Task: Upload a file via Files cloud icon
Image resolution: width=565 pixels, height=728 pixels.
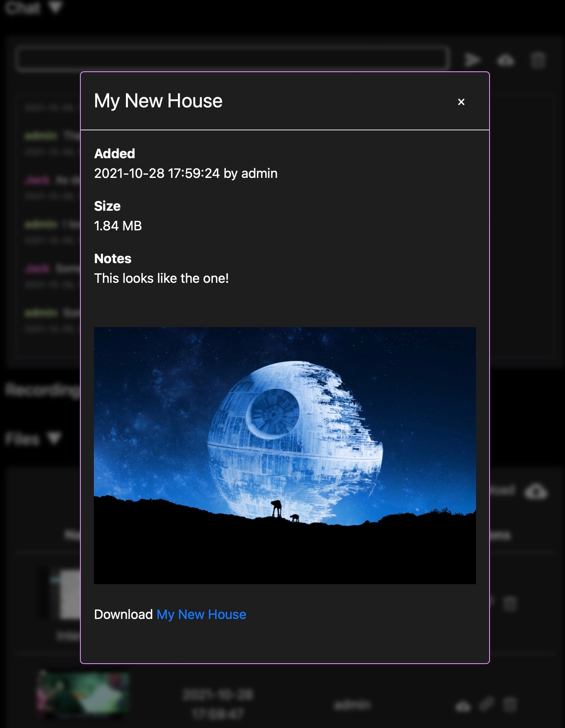Action: tap(535, 491)
